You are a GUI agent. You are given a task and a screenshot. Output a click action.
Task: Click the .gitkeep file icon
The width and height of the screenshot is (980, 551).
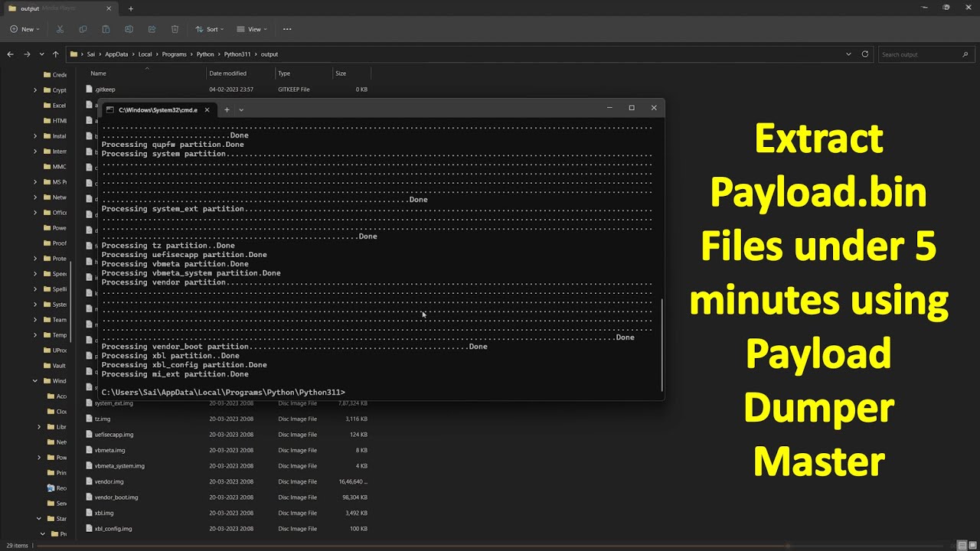[x=89, y=90]
